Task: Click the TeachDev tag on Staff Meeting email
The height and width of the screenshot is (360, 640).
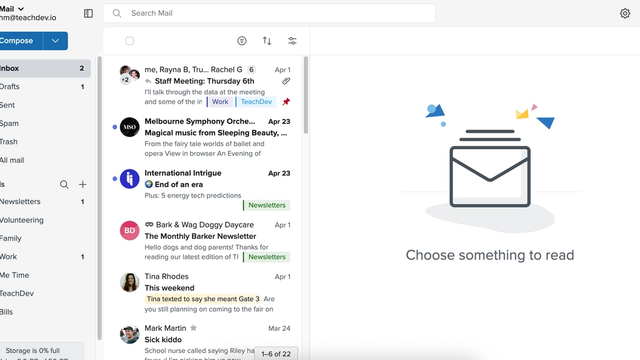Action: click(x=256, y=102)
